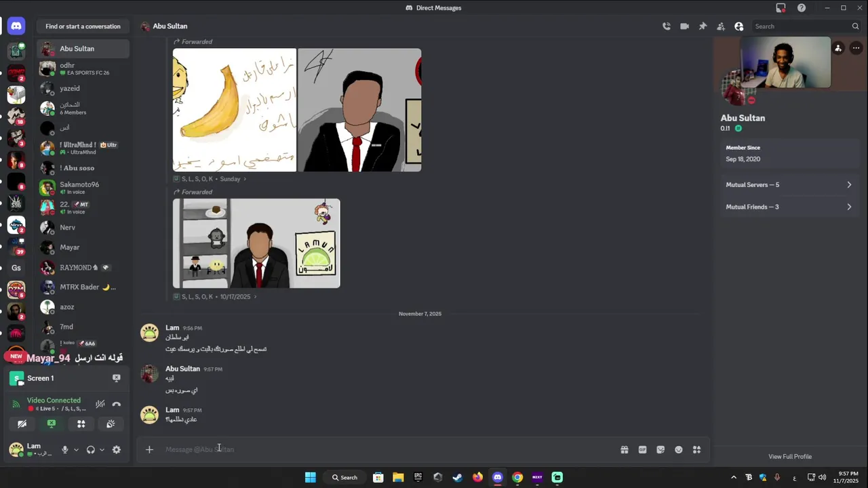868x488 pixels.
Task: Open the odhr direct message
Action: click(x=83, y=68)
